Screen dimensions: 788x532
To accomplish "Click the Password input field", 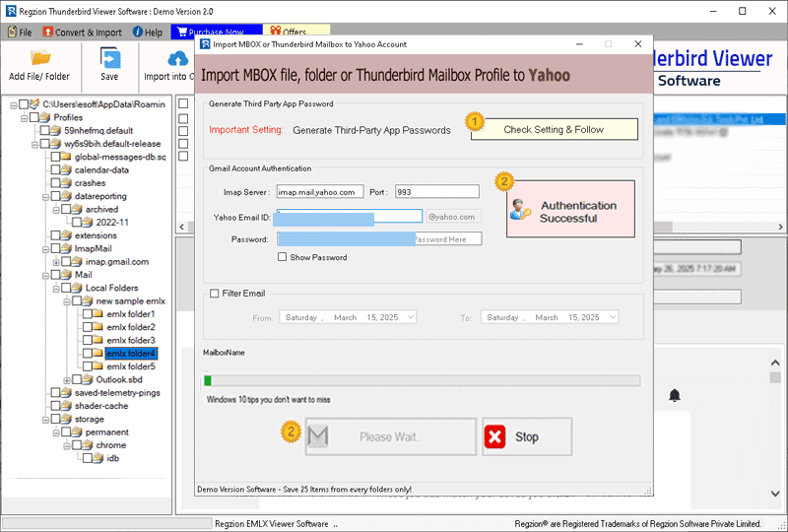I will point(379,238).
